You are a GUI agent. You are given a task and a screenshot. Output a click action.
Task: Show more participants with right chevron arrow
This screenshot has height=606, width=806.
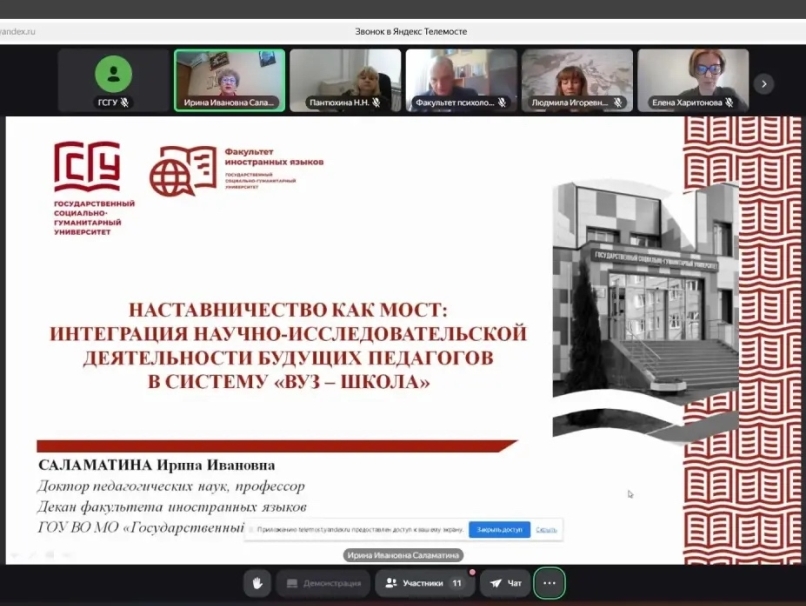(x=764, y=83)
